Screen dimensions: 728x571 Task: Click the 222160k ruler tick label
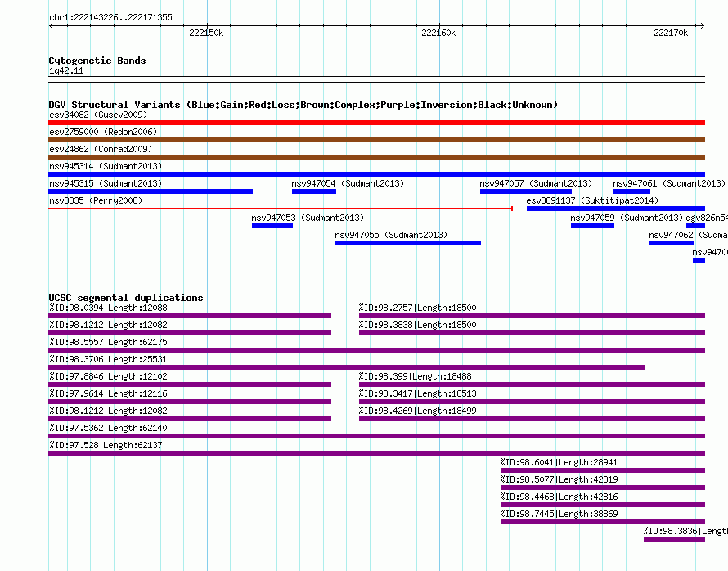coord(438,33)
